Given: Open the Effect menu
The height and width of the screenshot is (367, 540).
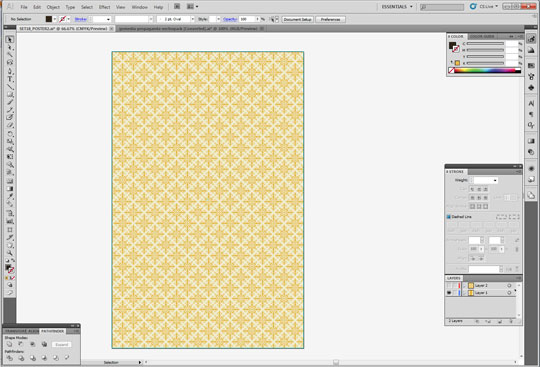Looking at the screenshot, I should [x=104, y=7].
